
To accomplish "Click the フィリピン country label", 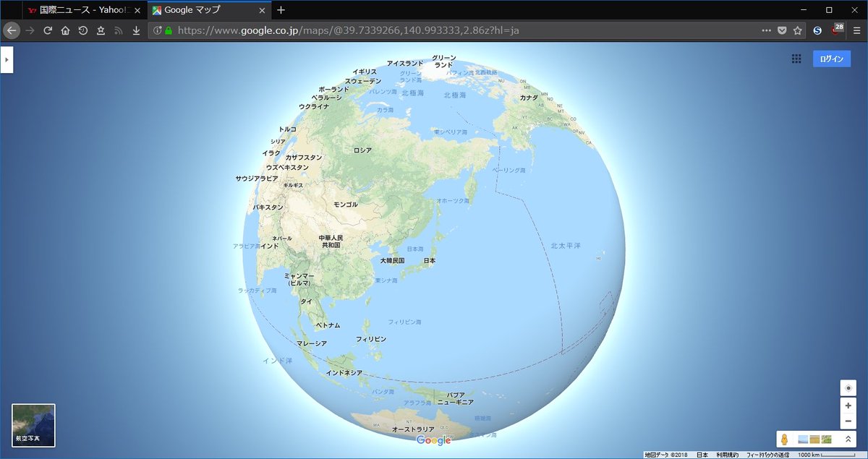I will (x=371, y=339).
